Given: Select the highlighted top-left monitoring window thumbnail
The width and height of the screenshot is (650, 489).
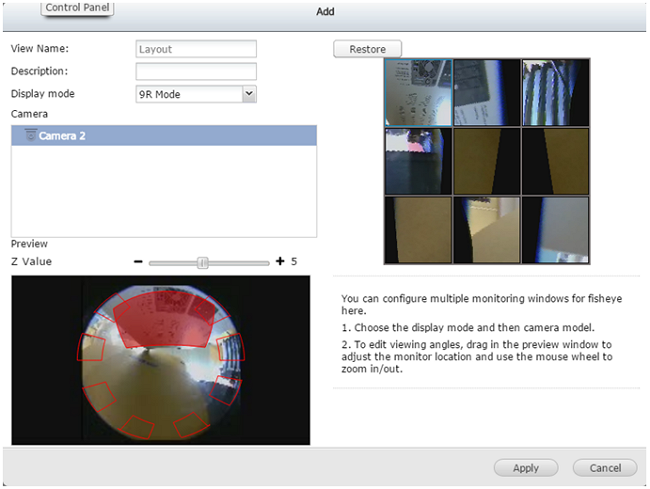Looking at the screenshot, I should 419,92.
